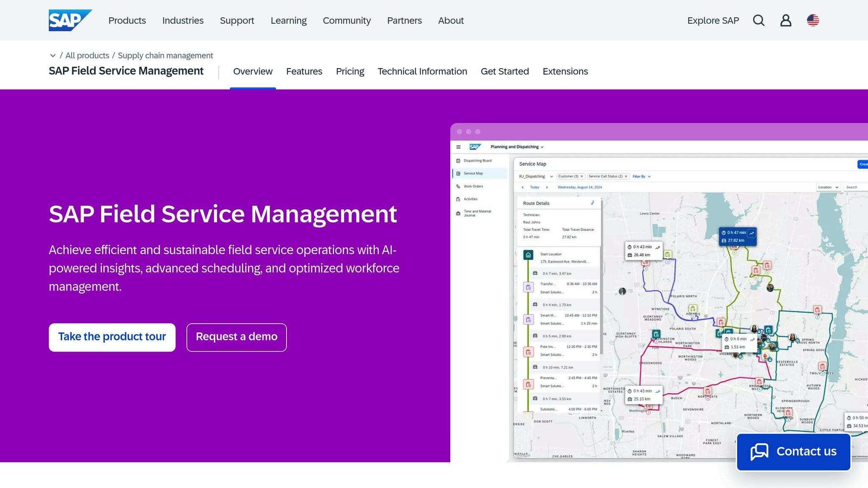The image size is (868, 488).
Task: Click the purple activity icon for 8:36 AM job
Action: pyautogui.click(x=528, y=288)
